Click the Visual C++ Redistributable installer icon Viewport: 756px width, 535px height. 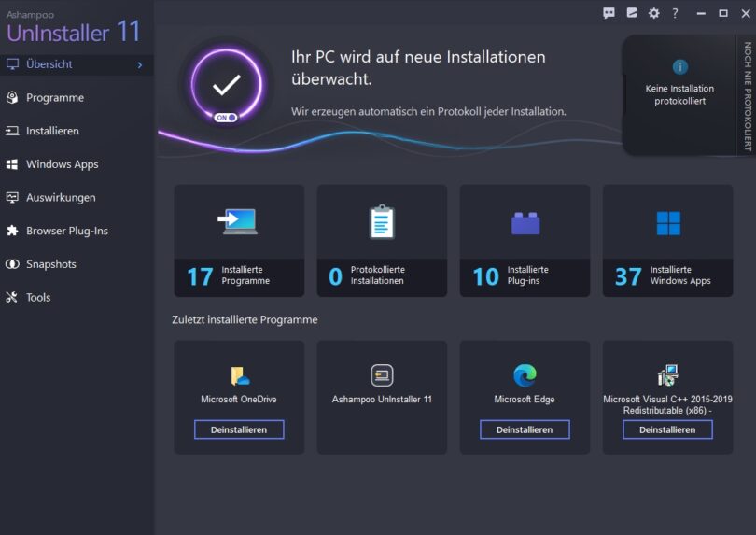tap(667, 375)
